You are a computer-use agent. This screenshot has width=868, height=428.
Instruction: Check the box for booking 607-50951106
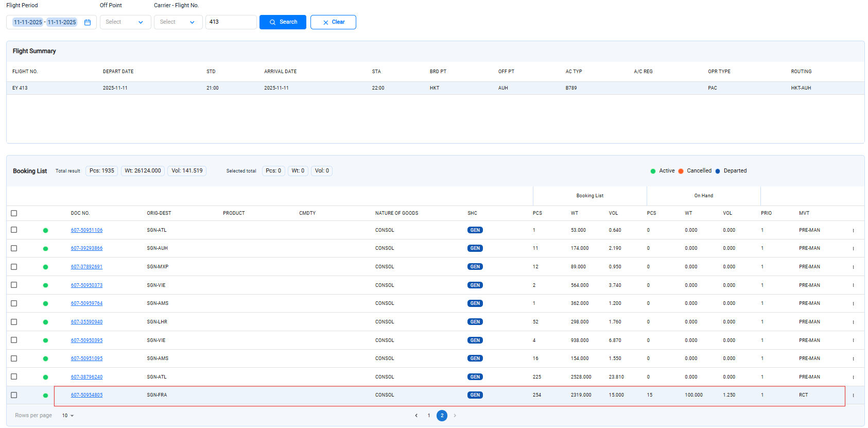coord(14,230)
